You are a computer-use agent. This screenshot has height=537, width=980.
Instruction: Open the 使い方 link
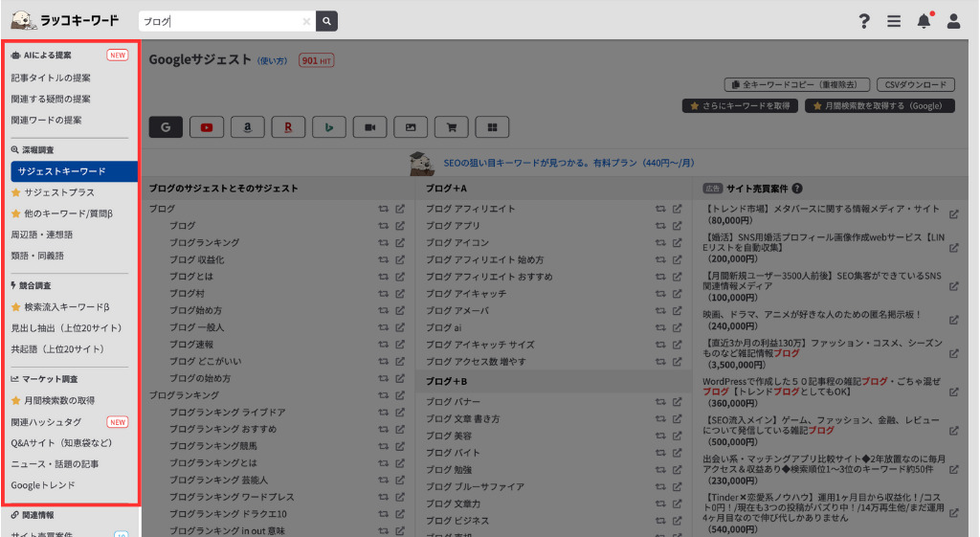tap(273, 60)
